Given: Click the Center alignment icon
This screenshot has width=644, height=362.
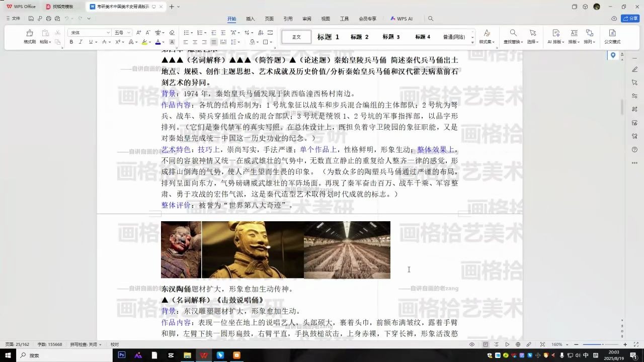Looking at the screenshot, I should coord(195,42).
